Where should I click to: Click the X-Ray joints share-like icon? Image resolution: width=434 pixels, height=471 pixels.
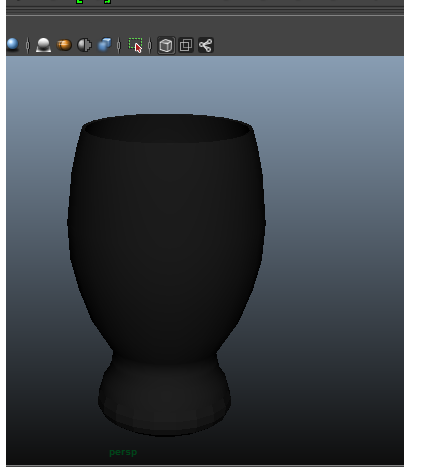click(206, 45)
